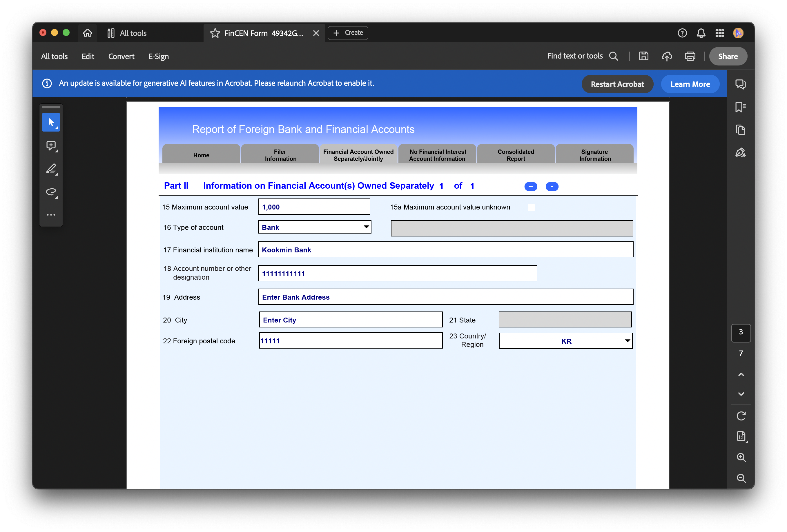Screen dimensions: 787x532
Task: Check Maximum account value unknown box
Action: pos(531,207)
